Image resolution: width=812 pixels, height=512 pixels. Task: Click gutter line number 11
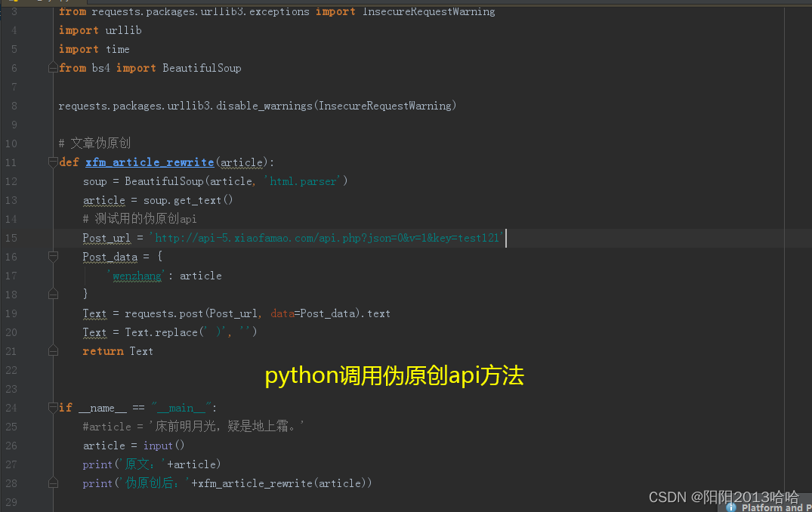coord(11,162)
